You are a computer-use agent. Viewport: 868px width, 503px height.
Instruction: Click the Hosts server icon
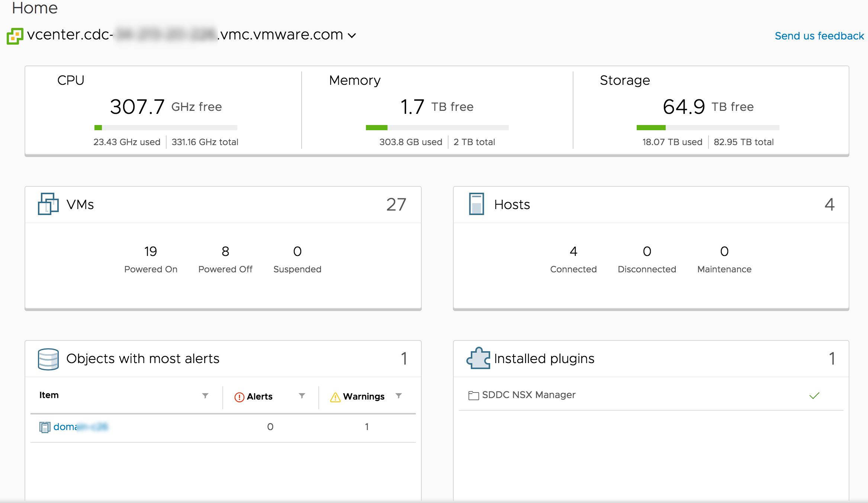coord(476,204)
